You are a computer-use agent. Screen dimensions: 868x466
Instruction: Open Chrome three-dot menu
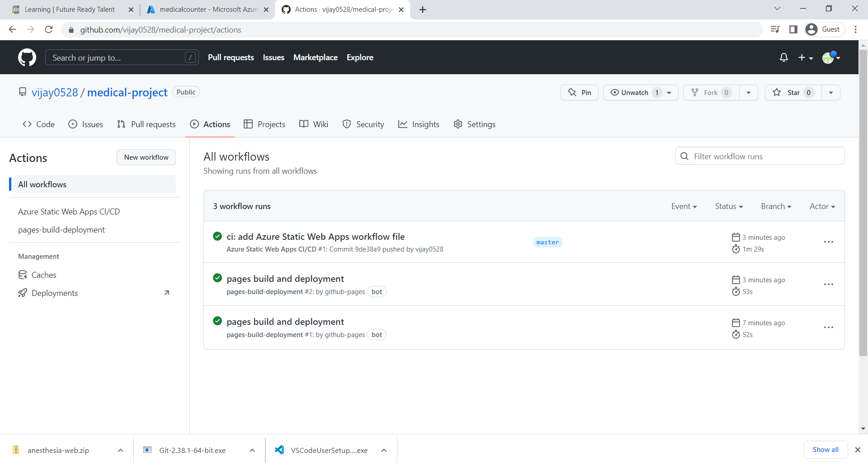[x=855, y=29]
